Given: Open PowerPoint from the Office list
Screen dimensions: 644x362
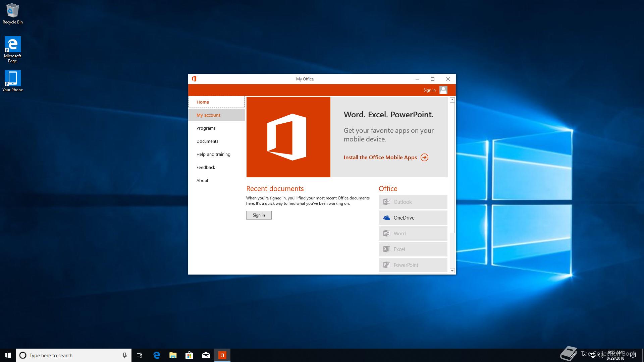Looking at the screenshot, I should [x=413, y=265].
